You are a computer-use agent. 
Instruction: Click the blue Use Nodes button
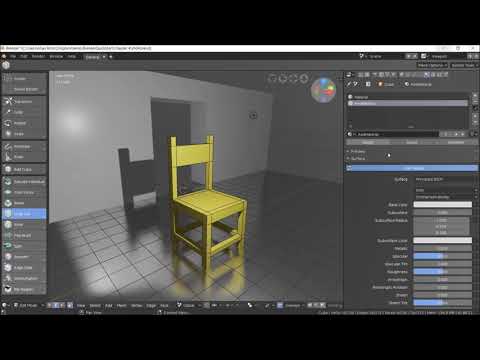pyautogui.click(x=413, y=168)
